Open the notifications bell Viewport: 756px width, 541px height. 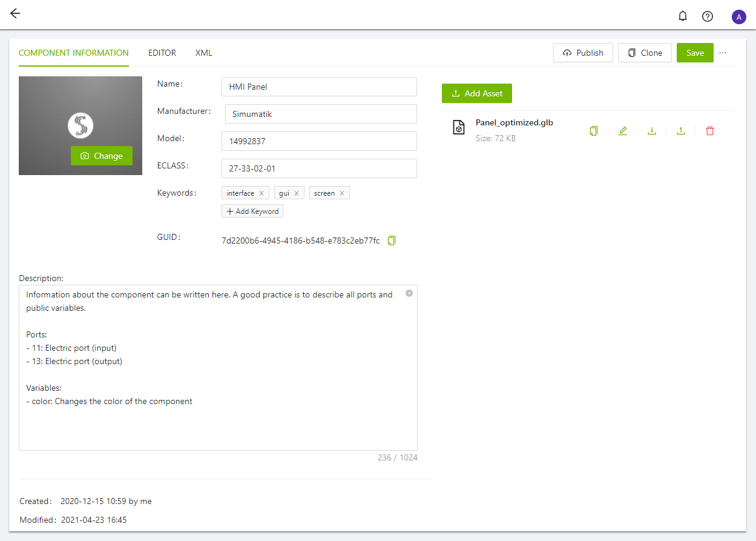[683, 16]
